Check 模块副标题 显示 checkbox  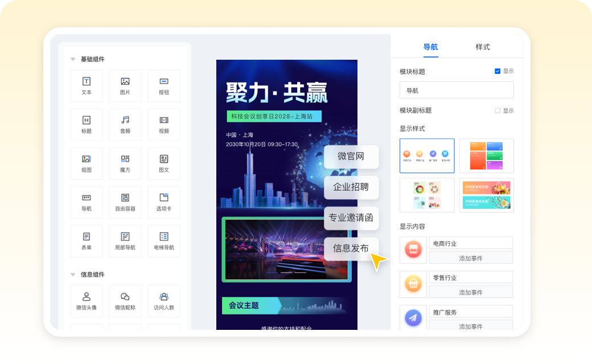click(498, 110)
